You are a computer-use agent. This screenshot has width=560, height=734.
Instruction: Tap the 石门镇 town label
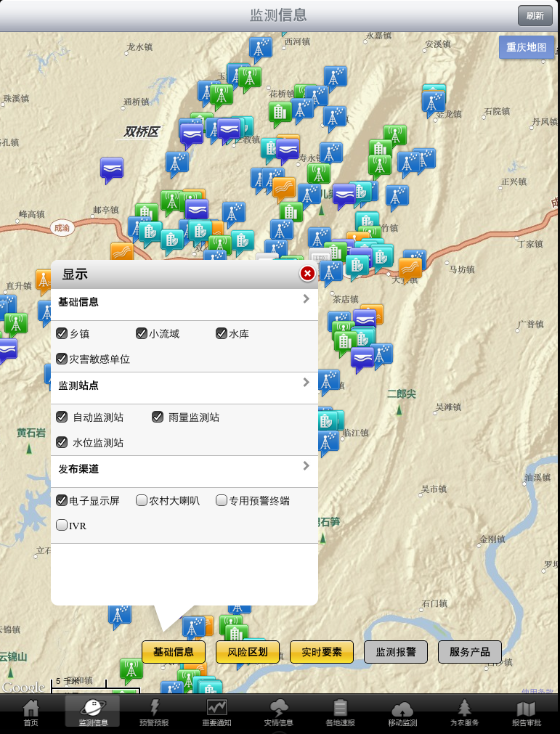tap(434, 603)
